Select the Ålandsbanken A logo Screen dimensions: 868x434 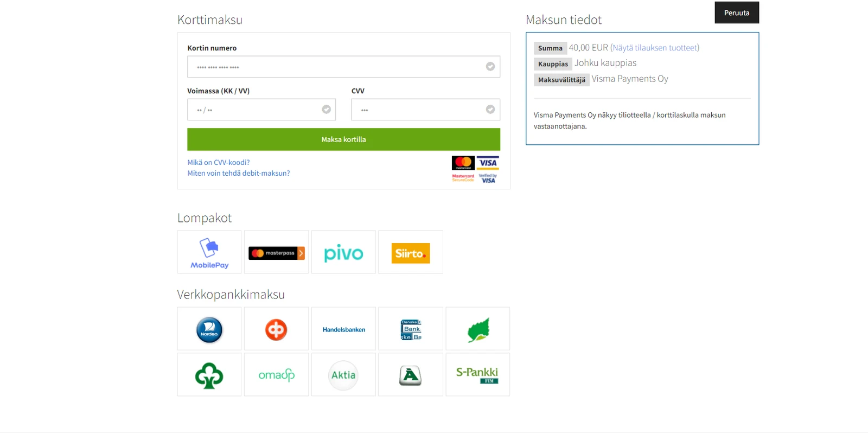(411, 375)
